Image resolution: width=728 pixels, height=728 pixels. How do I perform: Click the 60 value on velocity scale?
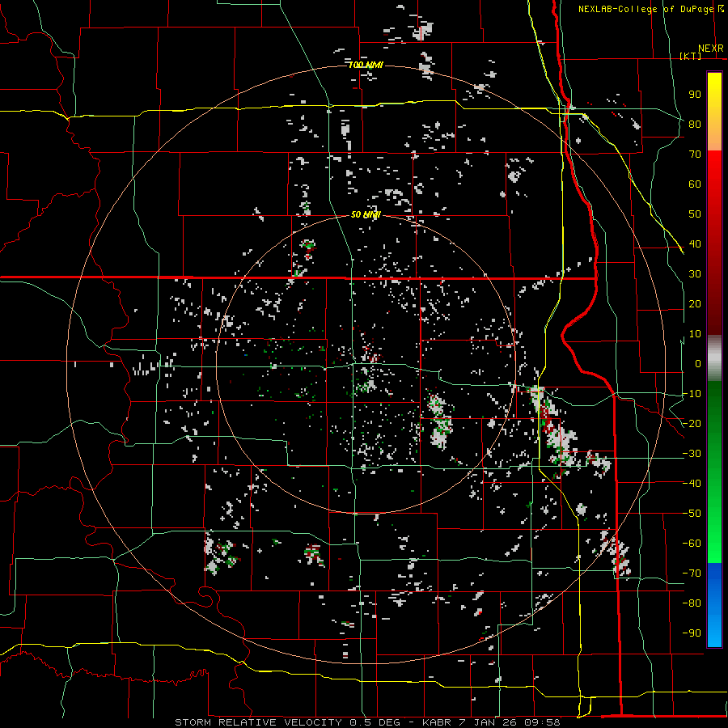pyautogui.click(x=695, y=184)
